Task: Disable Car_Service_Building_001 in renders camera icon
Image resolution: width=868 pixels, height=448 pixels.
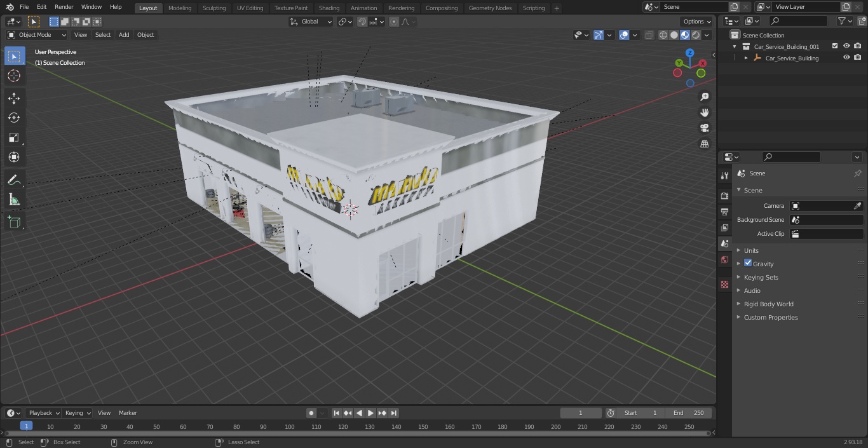Action: (x=858, y=46)
